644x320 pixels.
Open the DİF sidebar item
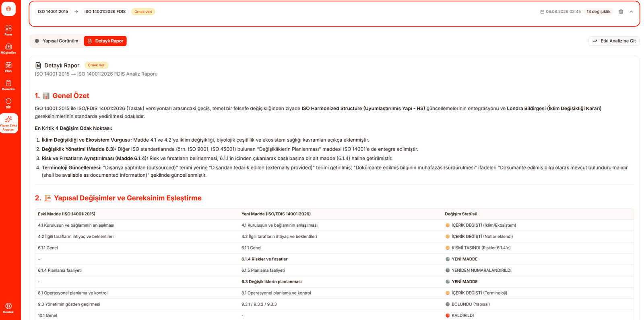click(8, 103)
